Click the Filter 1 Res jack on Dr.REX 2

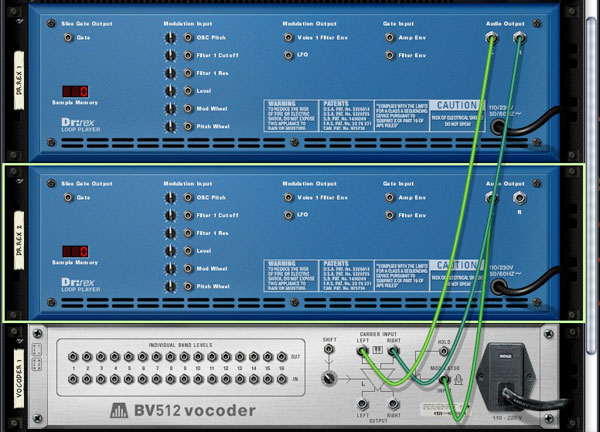click(x=188, y=233)
